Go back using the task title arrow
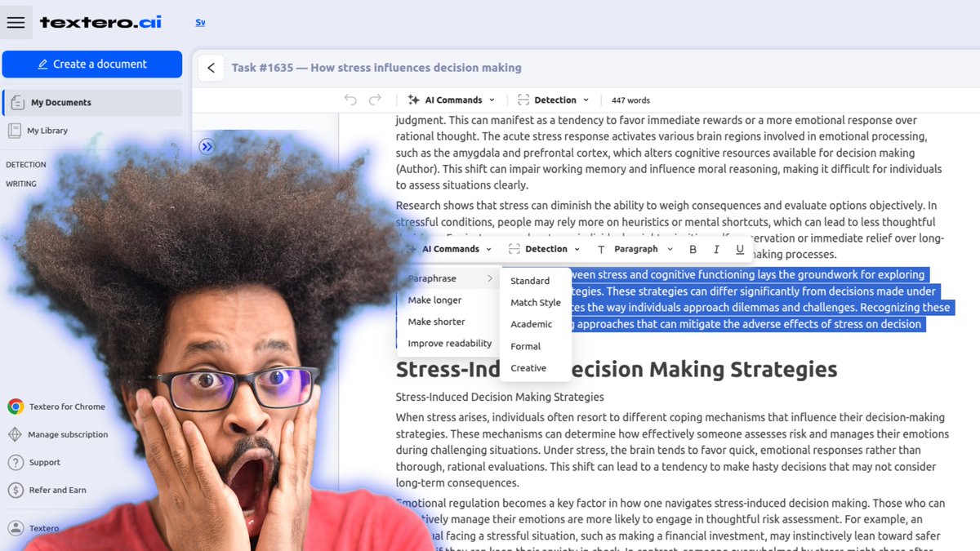 tap(211, 67)
